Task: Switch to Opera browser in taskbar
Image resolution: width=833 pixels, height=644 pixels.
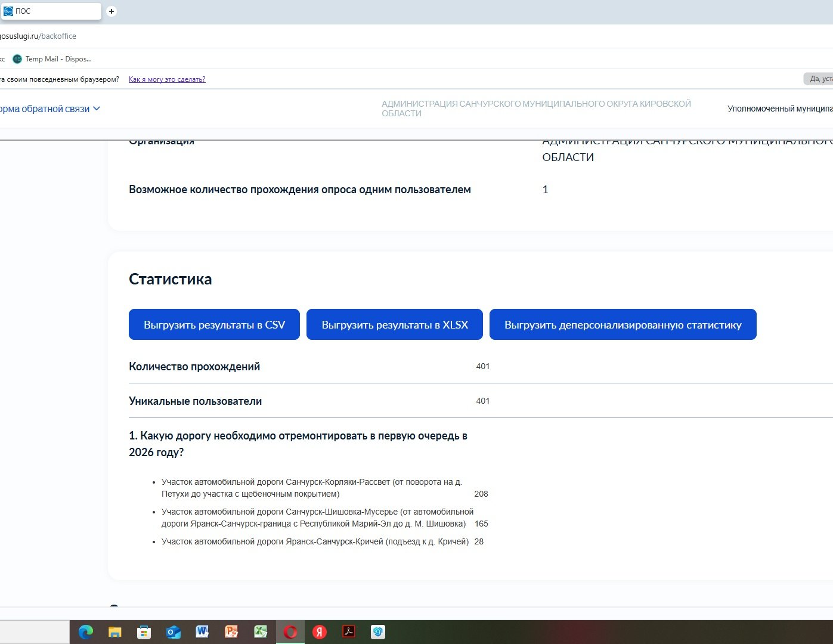Action: point(290,632)
